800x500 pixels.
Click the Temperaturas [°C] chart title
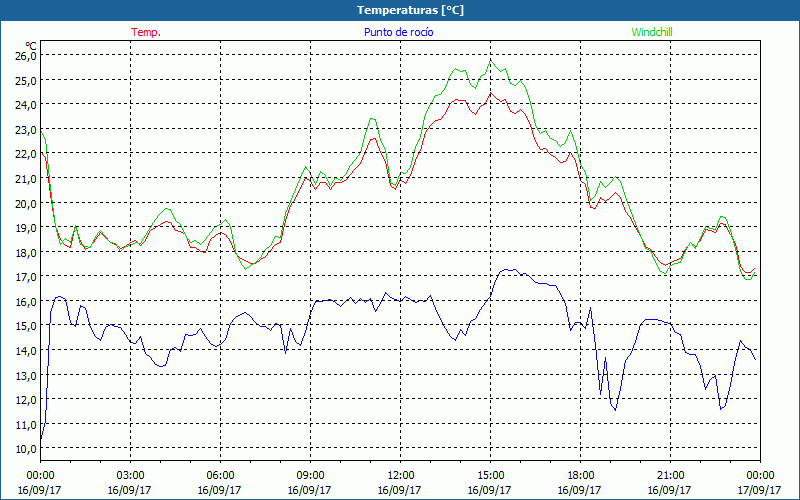point(410,10)
